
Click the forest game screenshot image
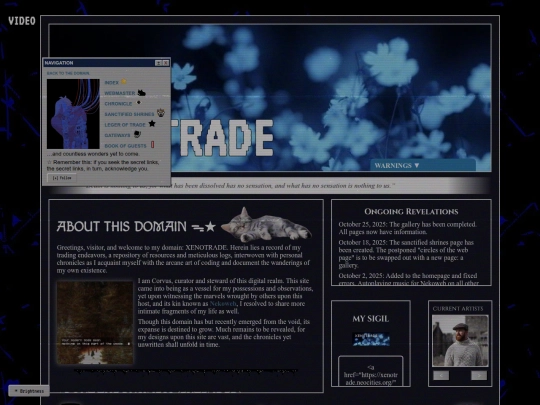tap(95, 323)
